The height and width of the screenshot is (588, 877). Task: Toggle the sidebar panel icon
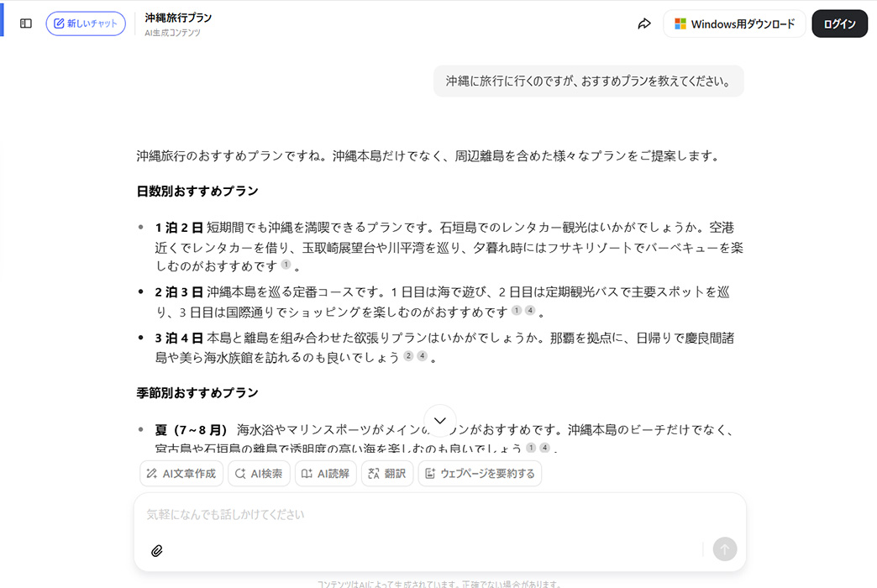tap(26, 24)
